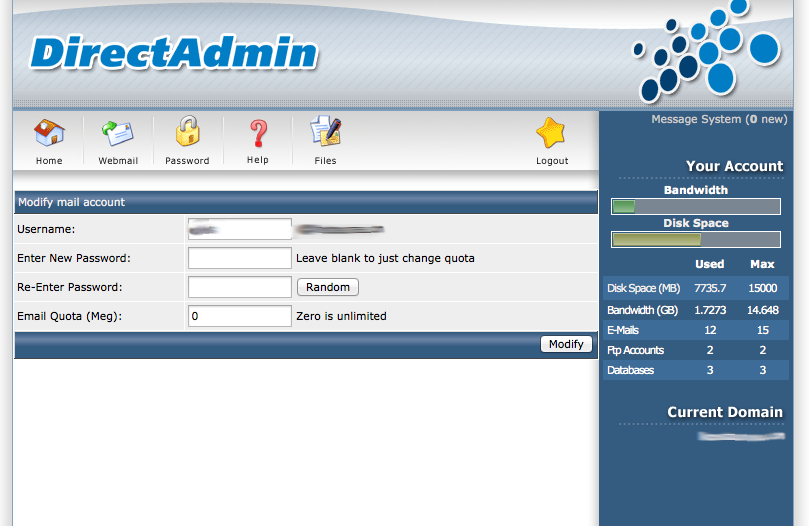Viewport: 809px width, 526px height.
Task: Select the Bandwidth max value 14.648
Action: tap(763, 310)
